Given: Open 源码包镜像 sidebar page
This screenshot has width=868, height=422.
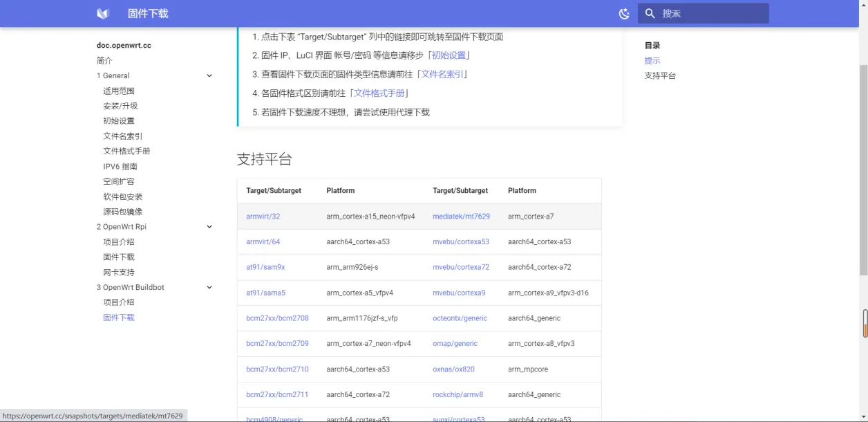Looking at the screenshot, I should click(x=123, y=212).
